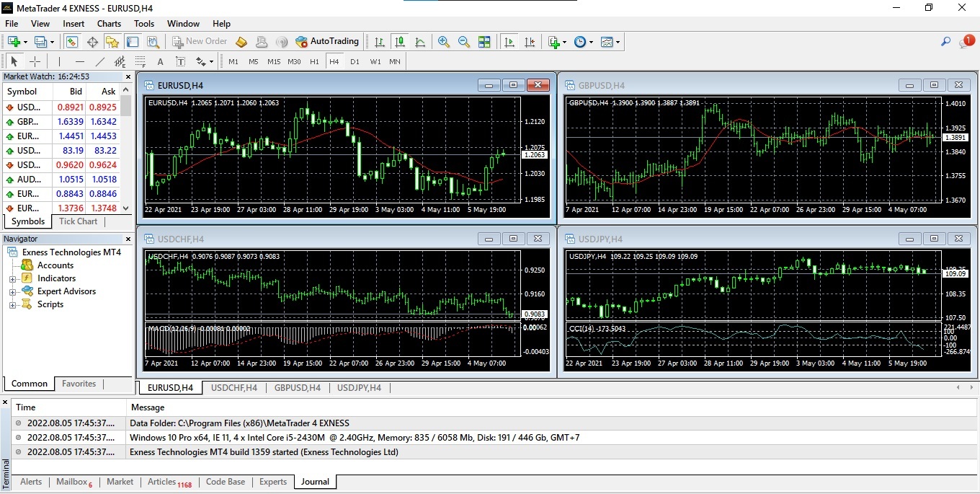Select the Fibonacci retracement tool
This screenshot has height=494, width=980.
(x=141, y=61)
